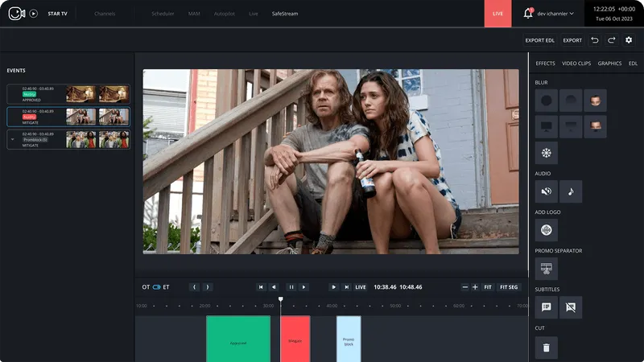This screenshot has width=644, height=362.
Task: Skip to the end of the segment
Action: point(346,287)
